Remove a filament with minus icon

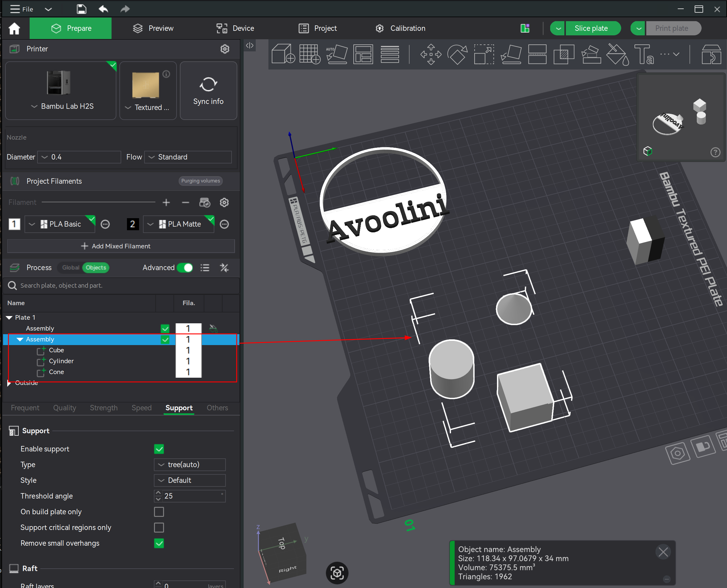(185, 202)
